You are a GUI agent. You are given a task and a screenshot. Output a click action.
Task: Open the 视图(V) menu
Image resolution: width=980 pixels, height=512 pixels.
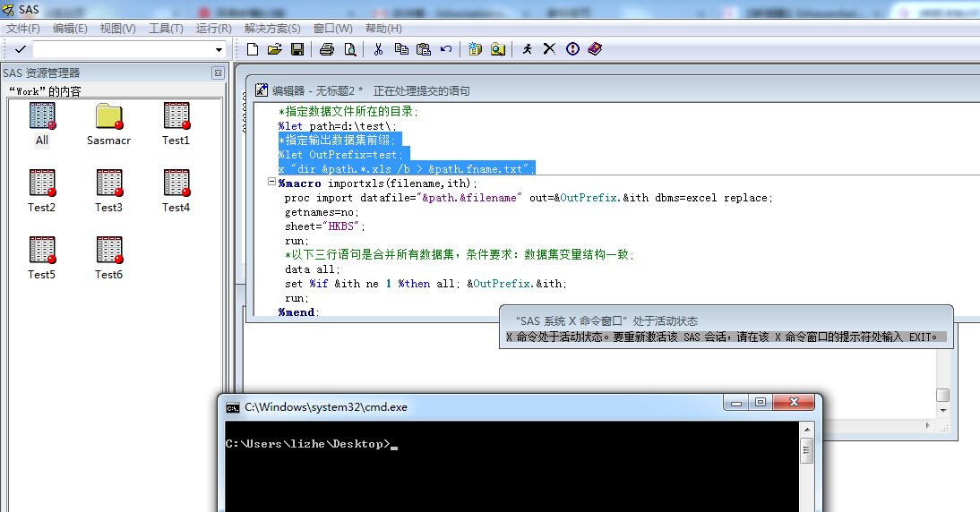pos(117,28)
